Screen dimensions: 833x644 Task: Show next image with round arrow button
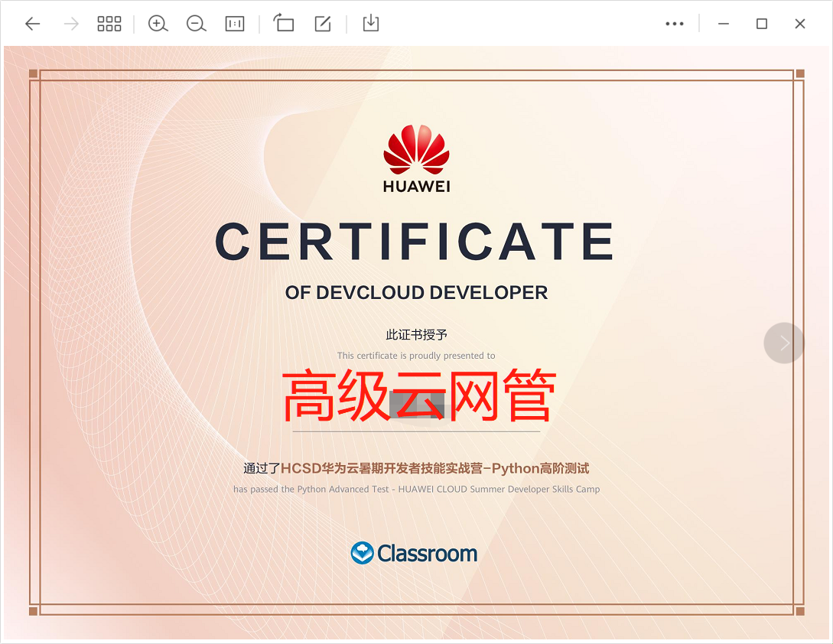click(784, 343)
